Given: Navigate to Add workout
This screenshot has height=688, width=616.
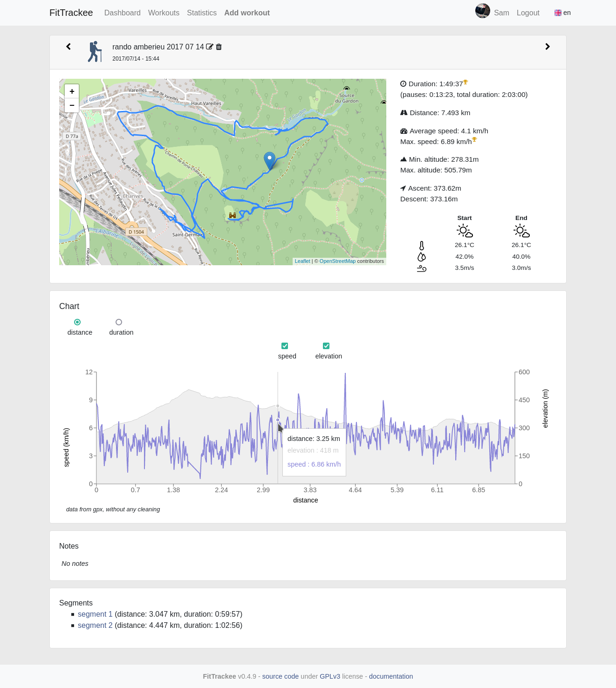Looking at the screenshot, I should coord(246,13).
